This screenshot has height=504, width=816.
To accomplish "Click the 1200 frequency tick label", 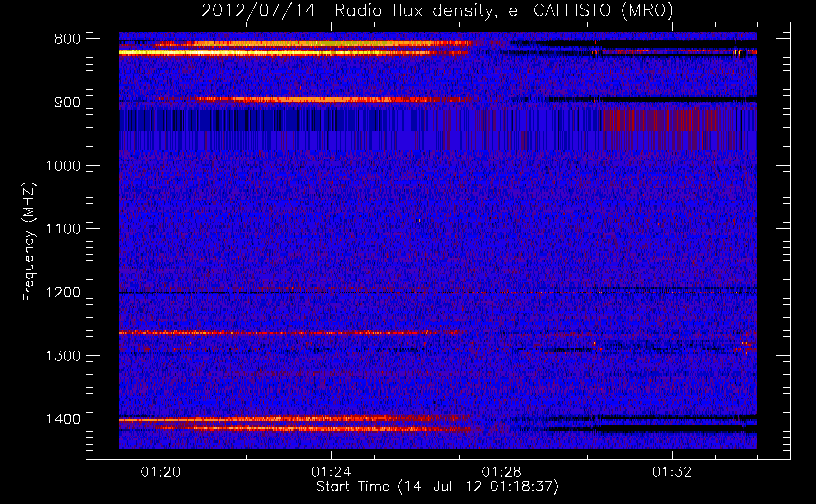I will click(63, 293).
